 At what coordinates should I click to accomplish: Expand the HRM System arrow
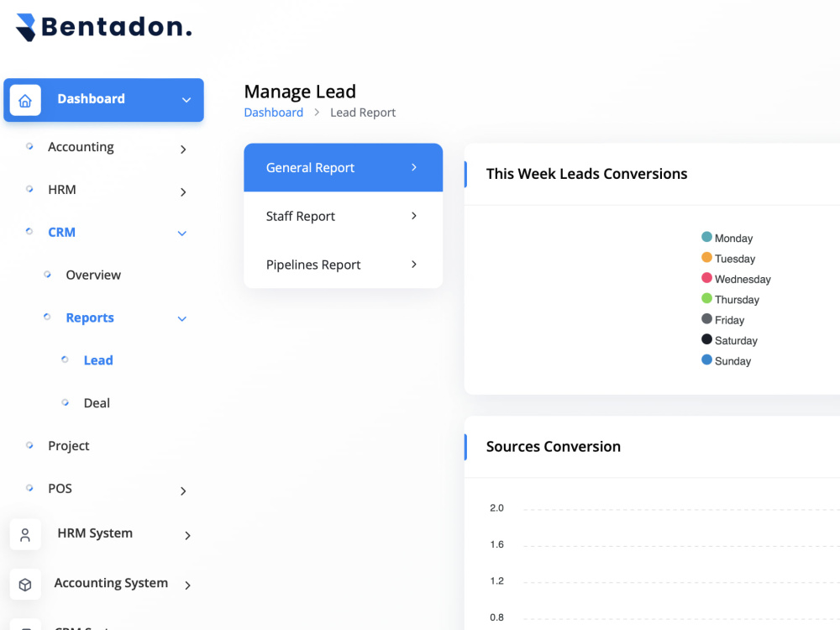point(187,536)
